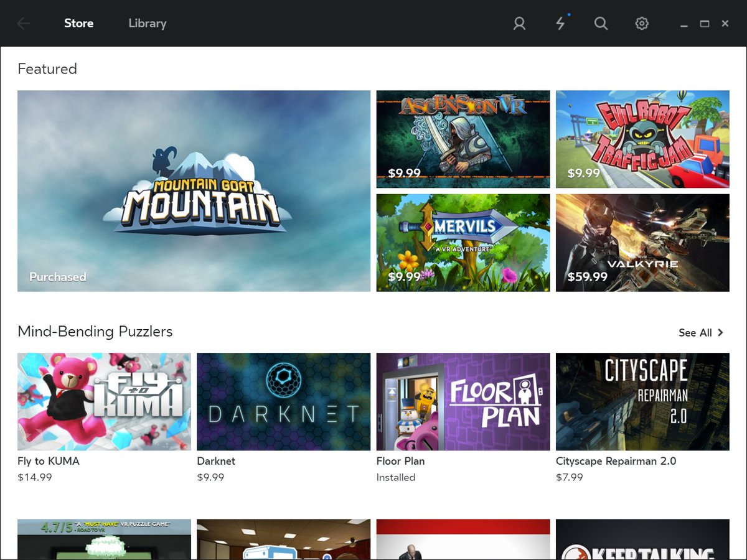Navigate back with the arrow
The height and width of the screenshot is (560, 747).
point(23,23)
